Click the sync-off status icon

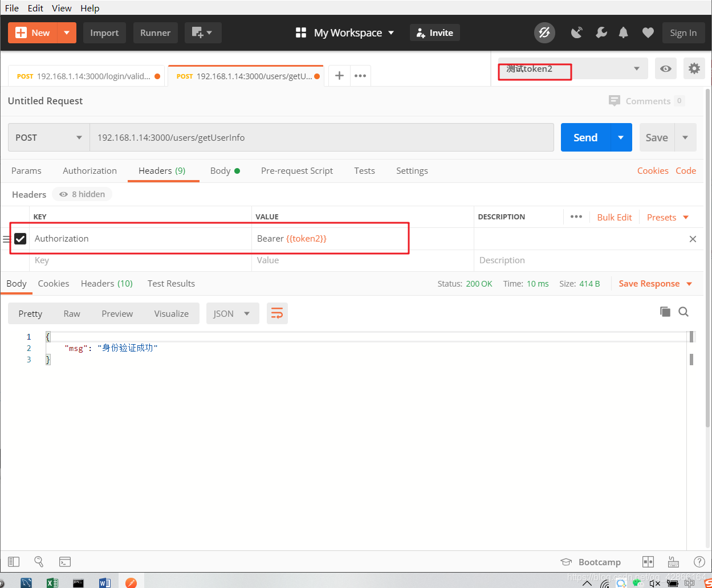point(544,33)
